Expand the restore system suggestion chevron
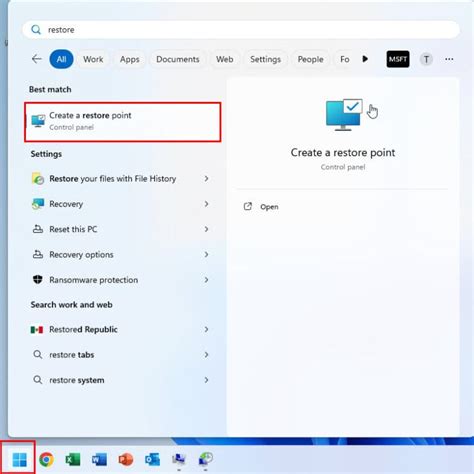This screenshot has width=474, height=474. tap(206, 380)
